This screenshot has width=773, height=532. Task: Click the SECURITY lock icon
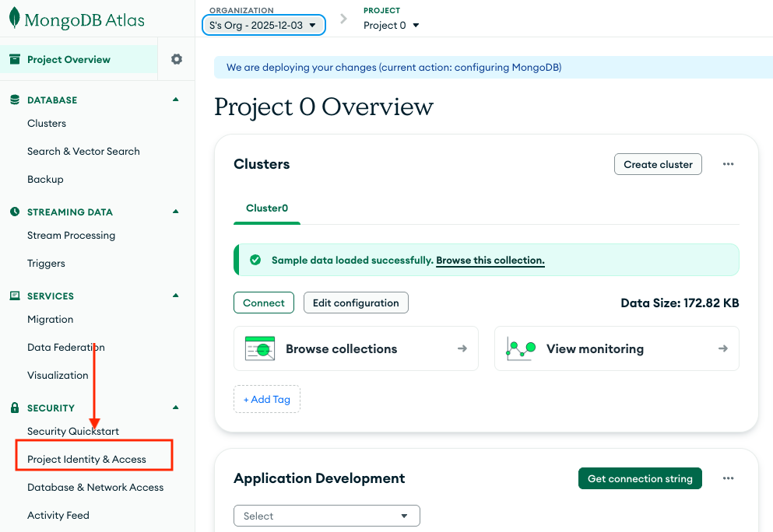coord(16,408)
